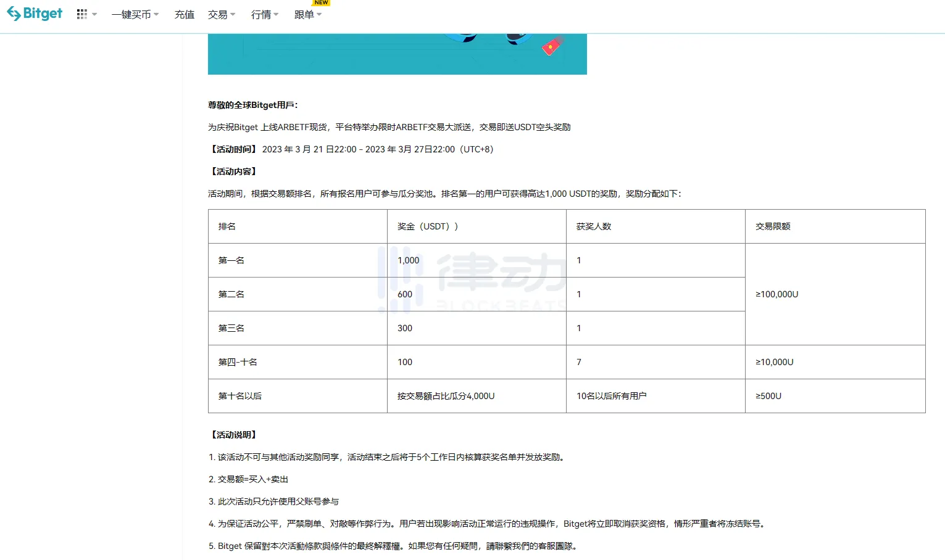Expand the 一键买币 dropdown
The width and height of the screenshot is (945, 560).
pyautogui.click(x=135, y=15)
